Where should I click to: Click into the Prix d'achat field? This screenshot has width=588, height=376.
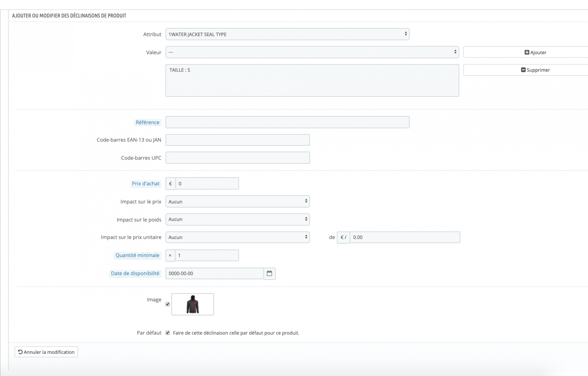click(x=207, y=183)
